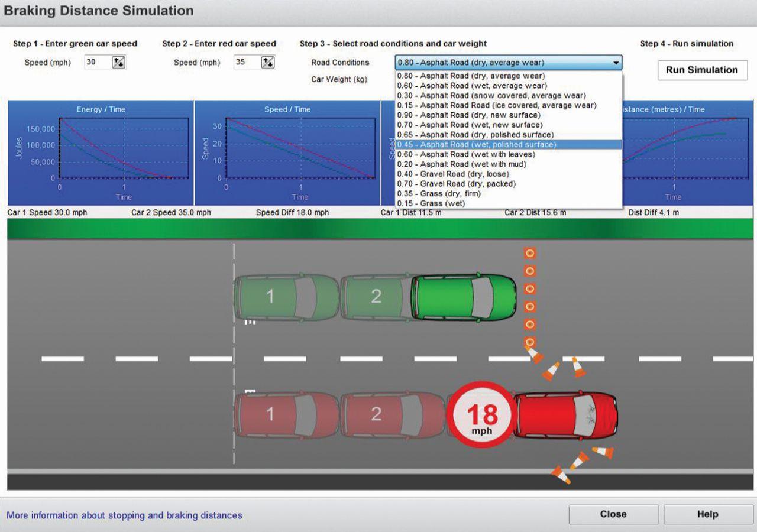The image size is (757, 532).
Task: Click the Speed Diff 18.0 mph readout
Action: [293, 213]
